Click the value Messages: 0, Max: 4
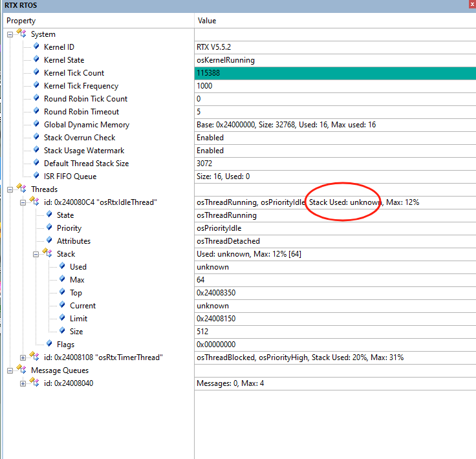 click(x=230, y=383)
